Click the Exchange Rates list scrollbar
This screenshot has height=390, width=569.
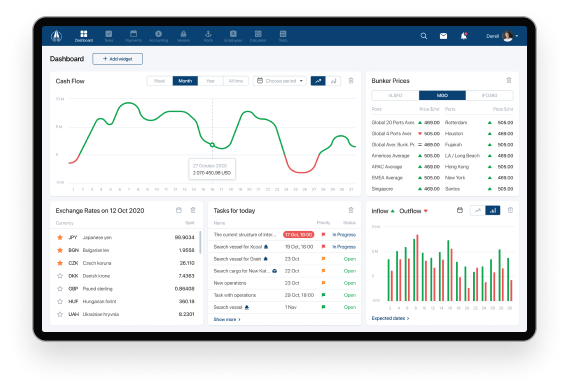pyautogui.click(x=200, y=242)
